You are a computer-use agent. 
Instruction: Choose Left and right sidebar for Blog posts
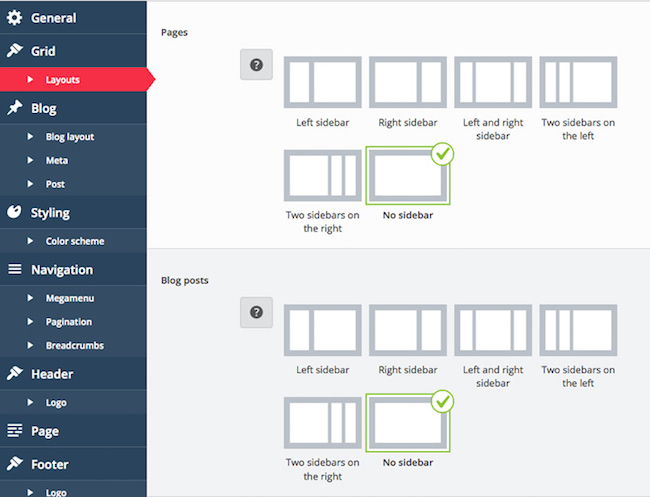(493, 330)
